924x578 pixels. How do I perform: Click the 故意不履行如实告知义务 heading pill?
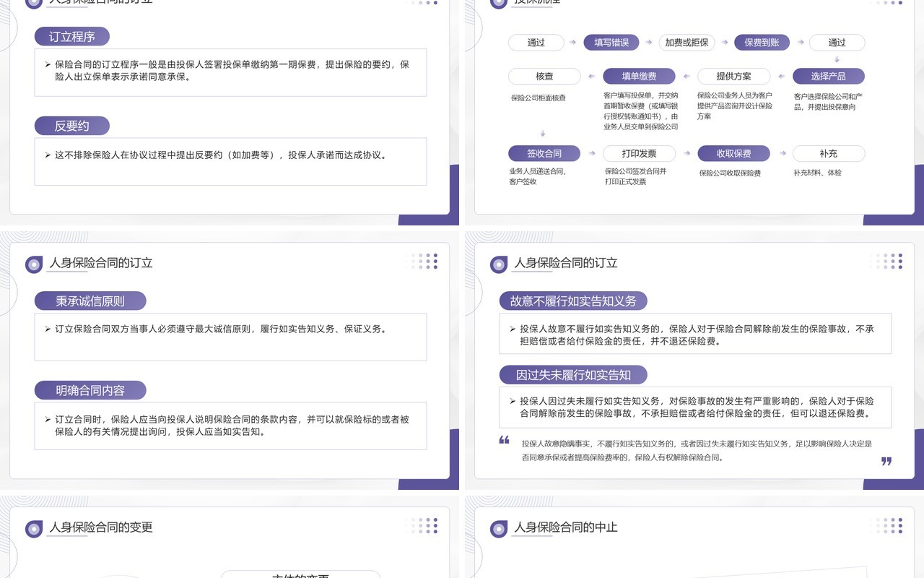point(573,301)
